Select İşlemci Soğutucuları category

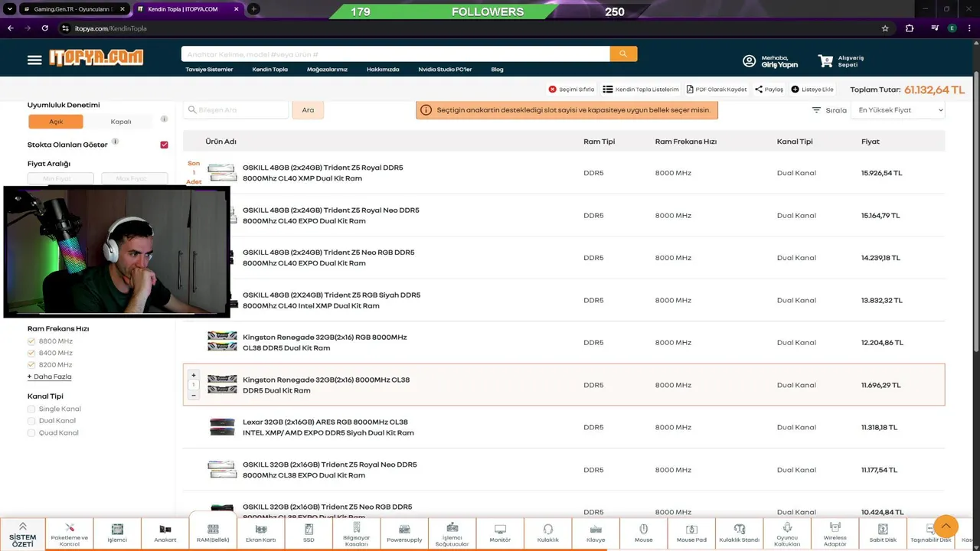(452, 533)
